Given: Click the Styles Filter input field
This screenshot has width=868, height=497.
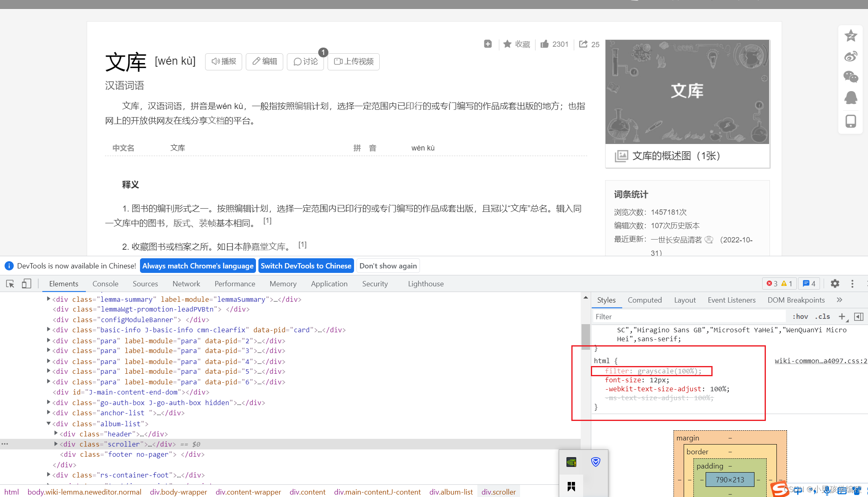Looking at the screenshot, I should [689, 316].
